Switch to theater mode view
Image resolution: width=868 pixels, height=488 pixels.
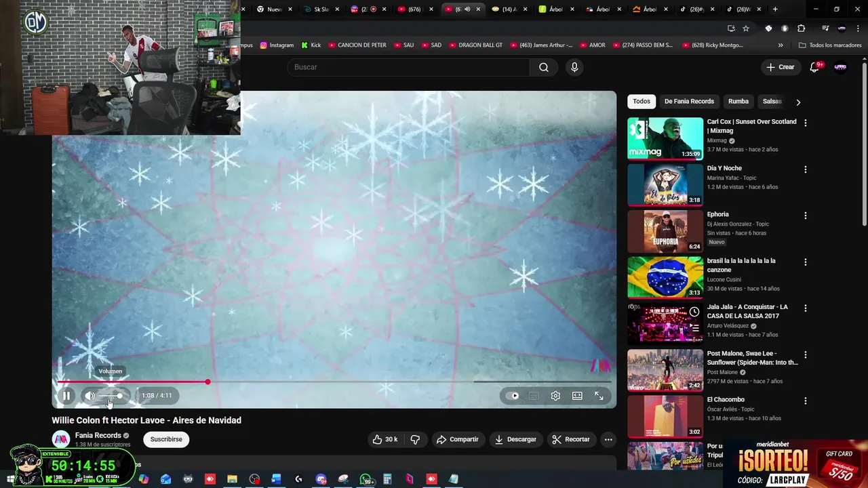coord(577,396)
